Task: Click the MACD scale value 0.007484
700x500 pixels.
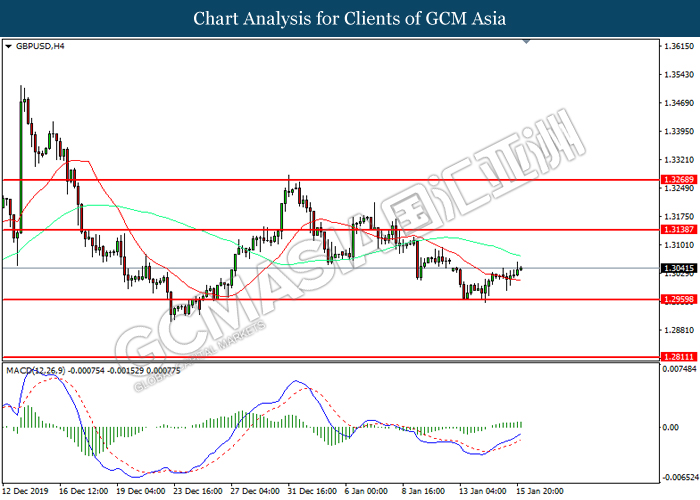Action: click(x=679, y=369)
